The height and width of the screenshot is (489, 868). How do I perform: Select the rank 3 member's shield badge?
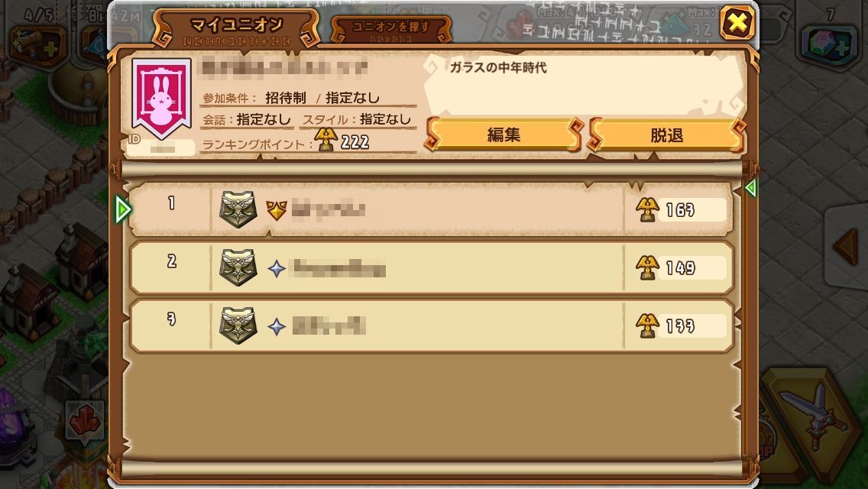pos(238,325)
